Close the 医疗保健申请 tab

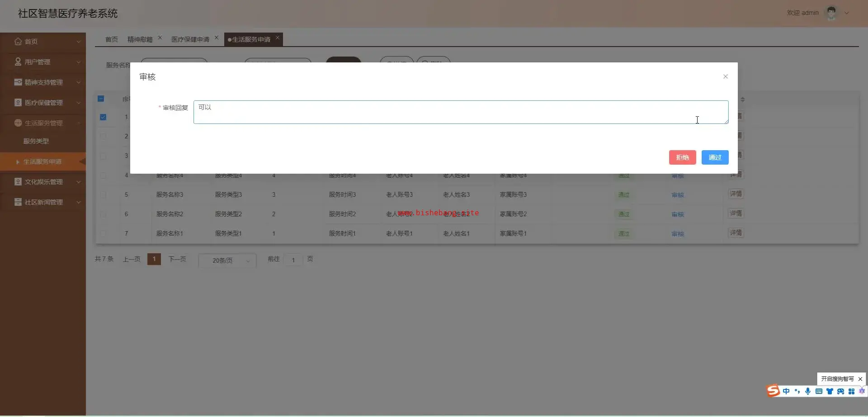click(x=217, y=38)
